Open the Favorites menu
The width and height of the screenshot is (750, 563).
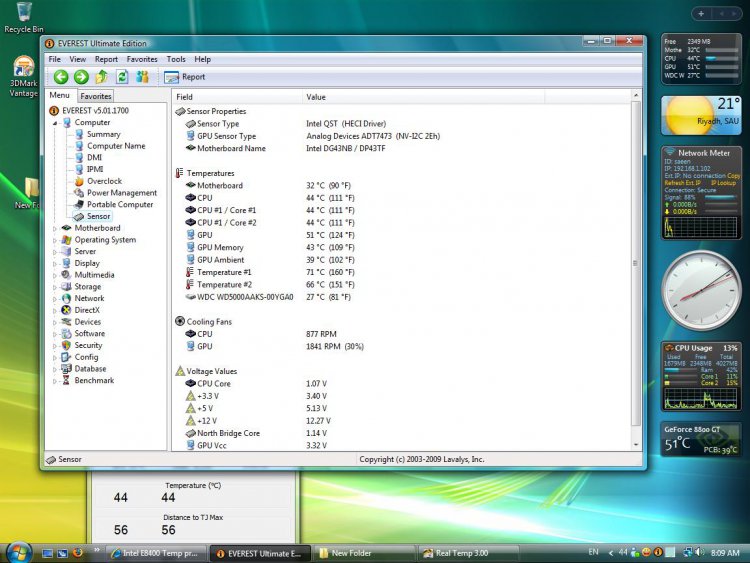click(x=142, y=59)
